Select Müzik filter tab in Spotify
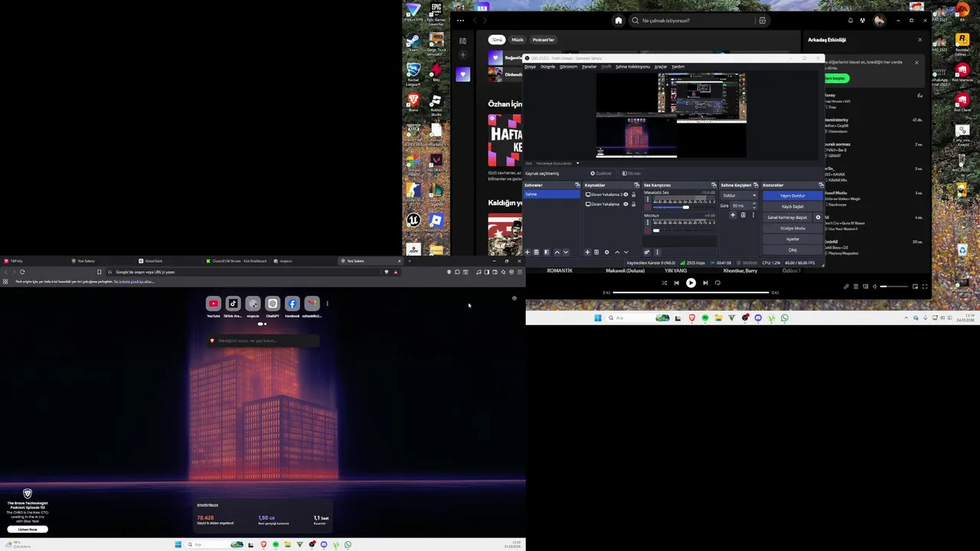Screen dimensions: 980x551 click(518, 40)
